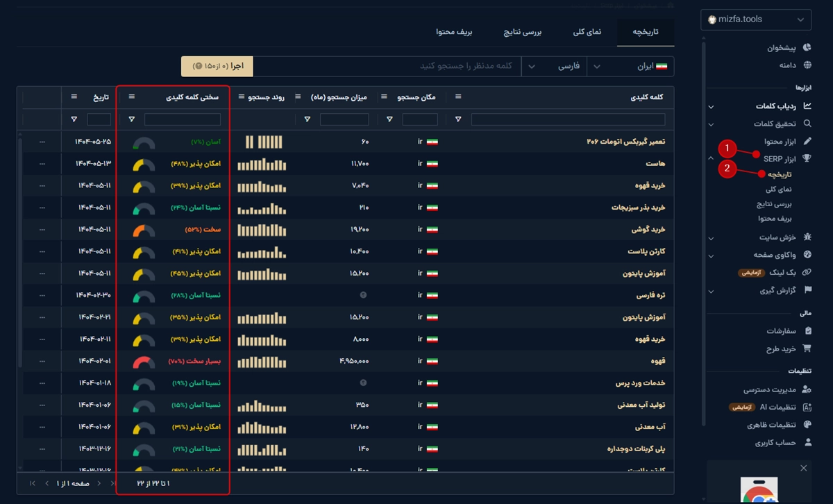Click keyword cell خدمات ورد پرس
The width and height of the screenshot is (833, 504).
(641, 383)
